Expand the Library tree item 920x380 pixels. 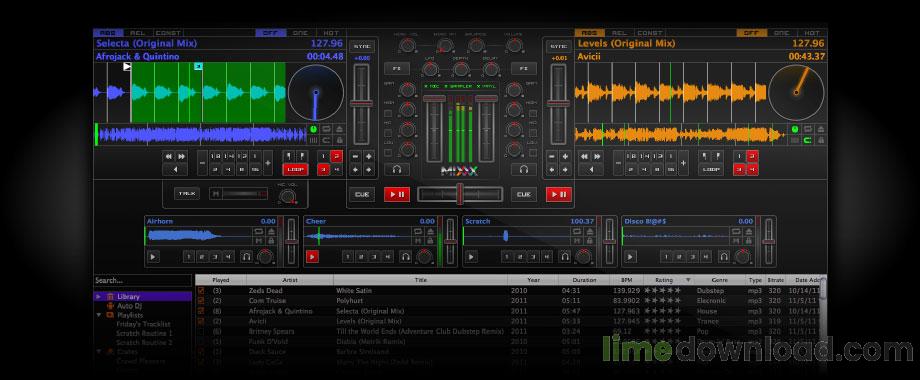point(99,297)
